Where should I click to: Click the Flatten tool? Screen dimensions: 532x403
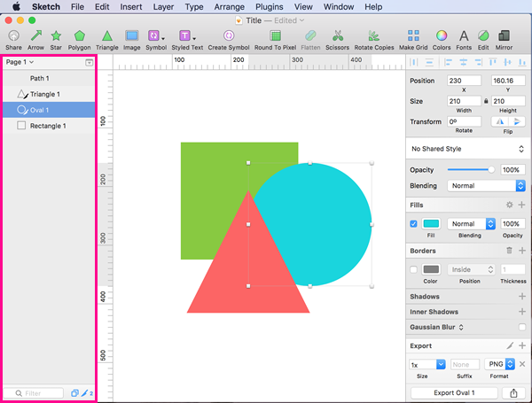click(310, 40)
